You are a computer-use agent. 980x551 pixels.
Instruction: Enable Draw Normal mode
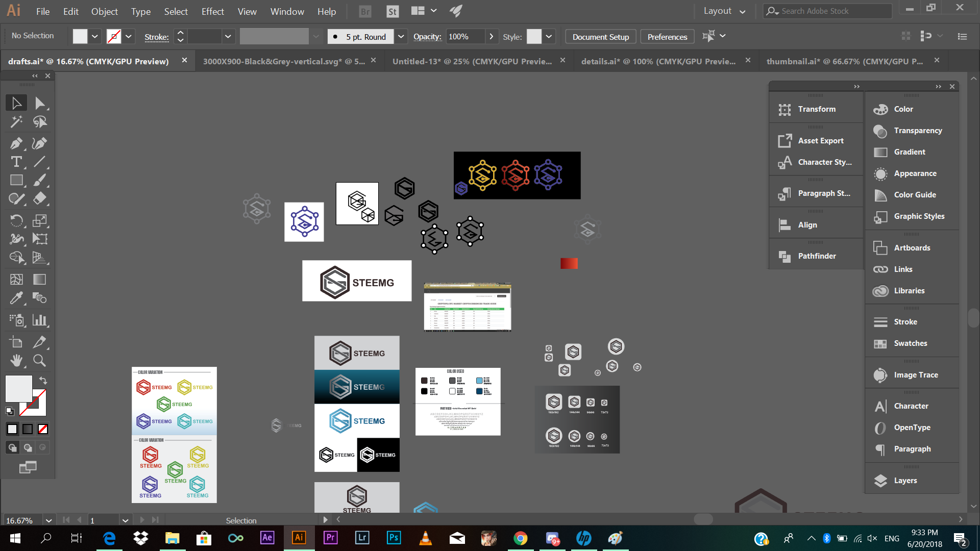tap(12, 447)
